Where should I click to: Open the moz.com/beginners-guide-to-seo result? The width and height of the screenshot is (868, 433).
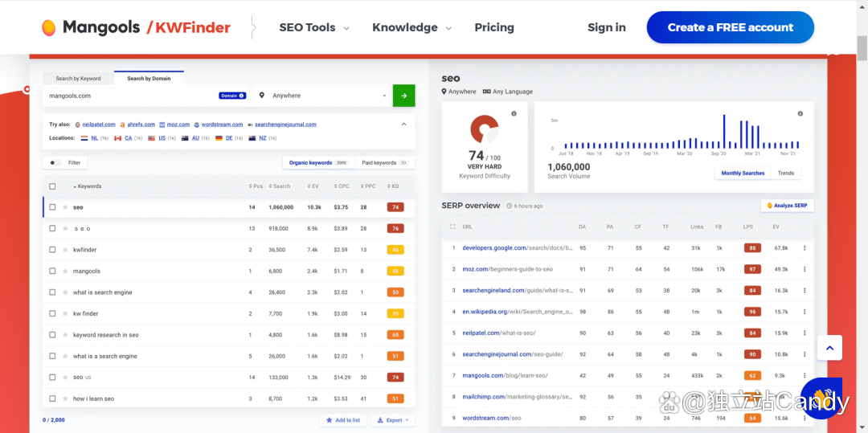(508, 269)
